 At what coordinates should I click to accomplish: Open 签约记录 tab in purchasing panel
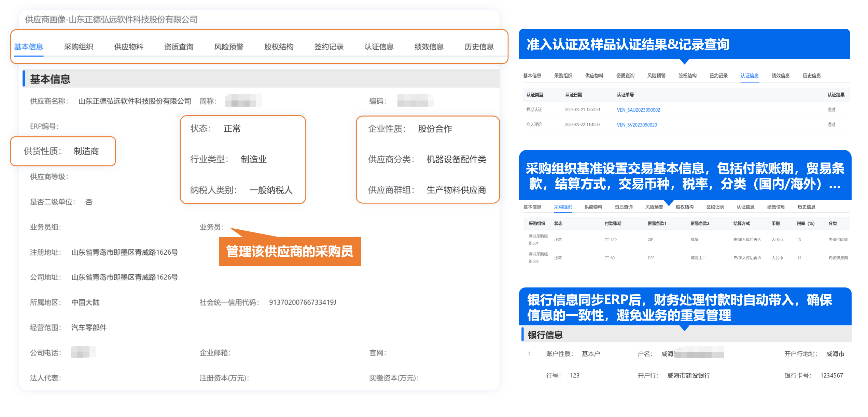715,207
